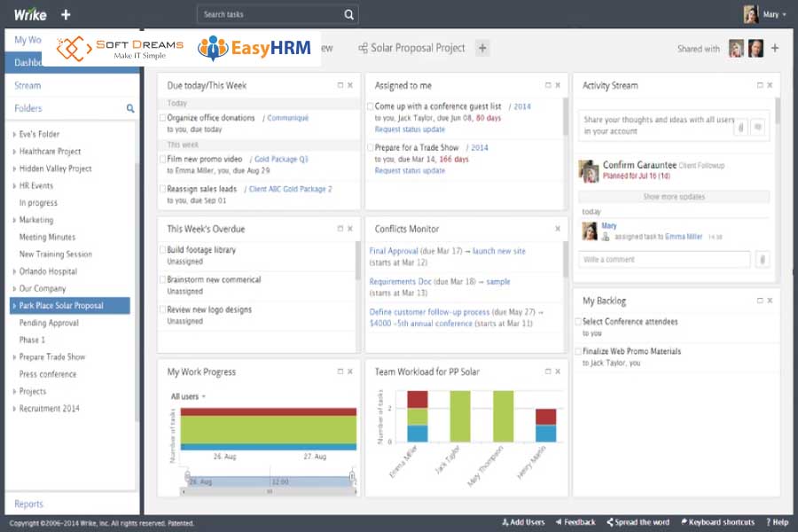The height and width of the screenshot is (532, 798).
Task: Open Keyboard shortcuts from footer
Action: point(718,522)
